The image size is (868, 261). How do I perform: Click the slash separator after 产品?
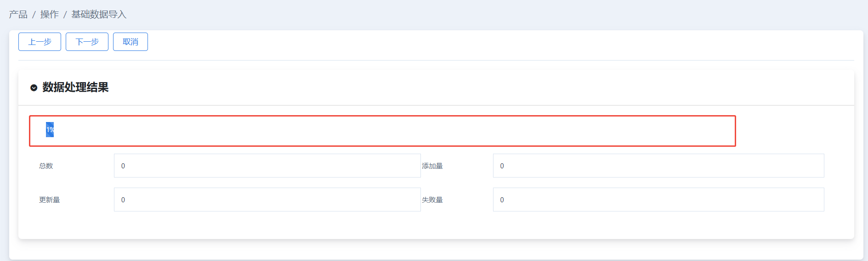34,15
